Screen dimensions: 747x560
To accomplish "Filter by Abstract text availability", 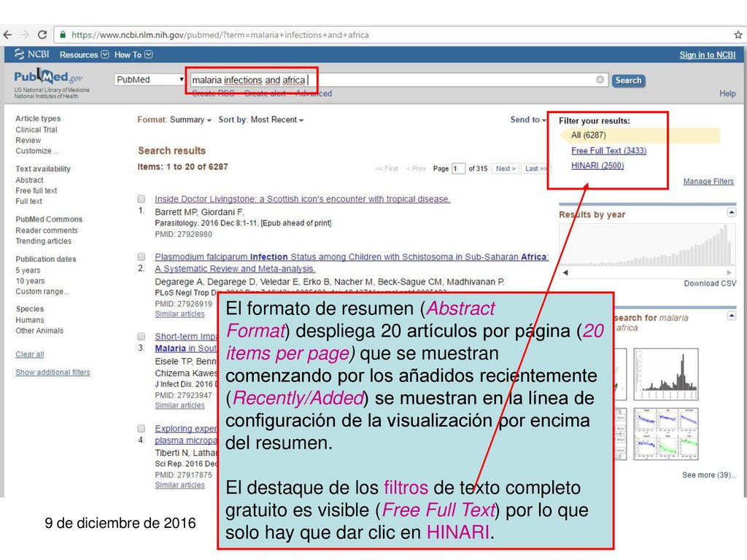I will click(29, 180).
